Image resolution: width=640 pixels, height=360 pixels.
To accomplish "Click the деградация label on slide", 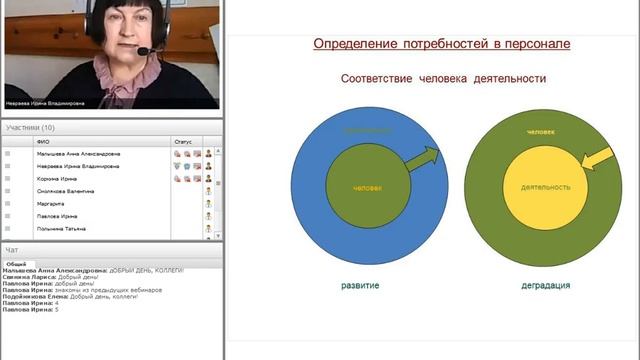I will 546,285.
